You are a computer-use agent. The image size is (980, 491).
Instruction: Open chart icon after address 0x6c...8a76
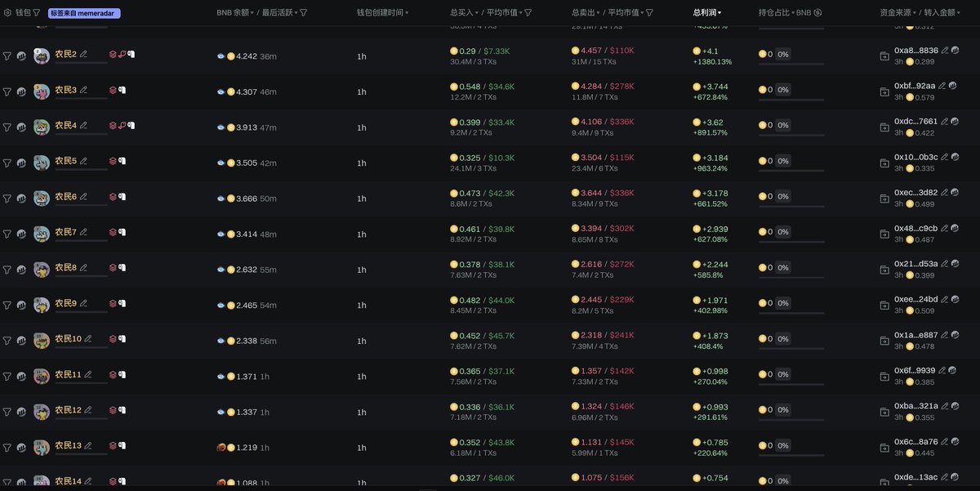pos(955,441)
